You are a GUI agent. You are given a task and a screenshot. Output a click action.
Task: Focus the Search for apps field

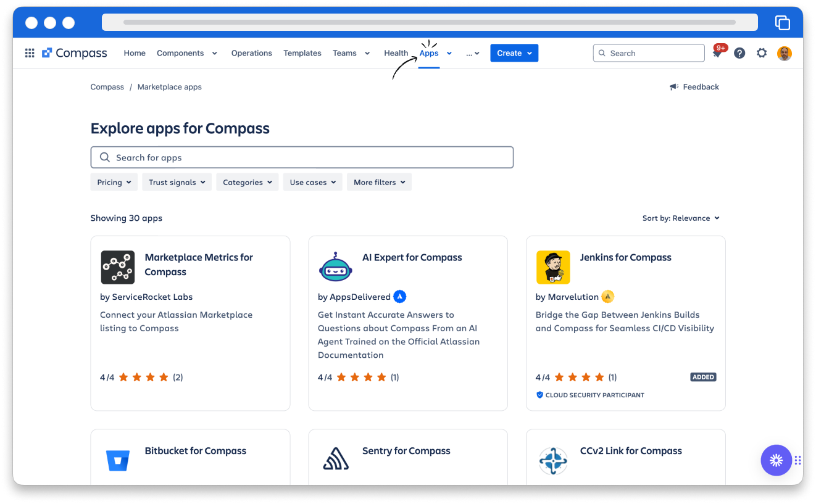pyautogui.click(x=302, y=157)
